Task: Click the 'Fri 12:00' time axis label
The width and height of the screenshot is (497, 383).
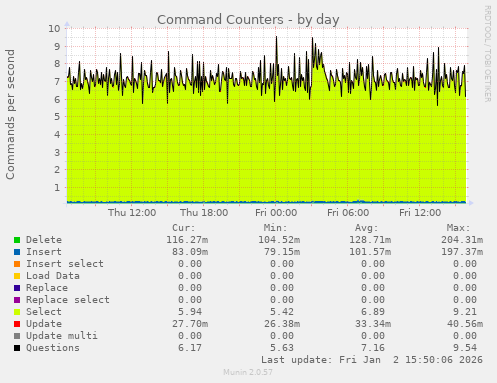Action: 420,213
